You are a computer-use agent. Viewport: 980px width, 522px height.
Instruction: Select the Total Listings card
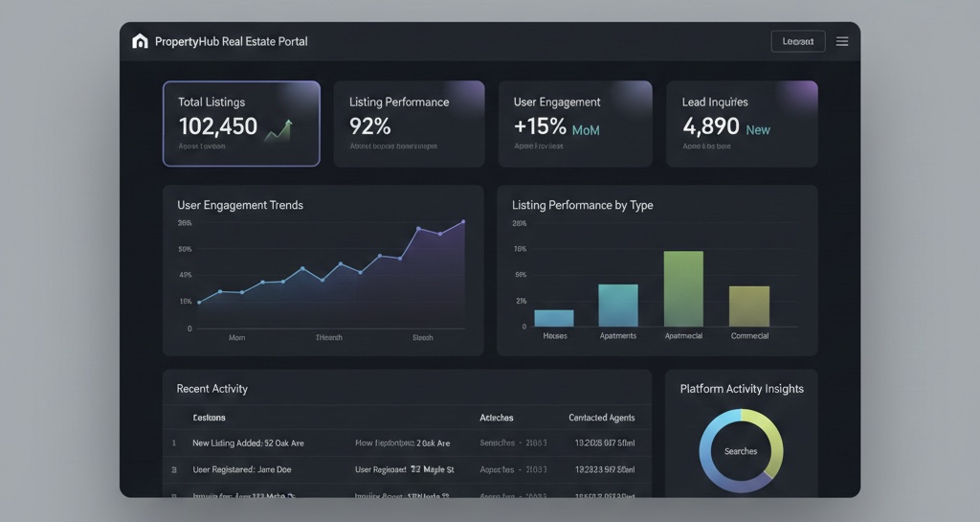pos(241,124)
